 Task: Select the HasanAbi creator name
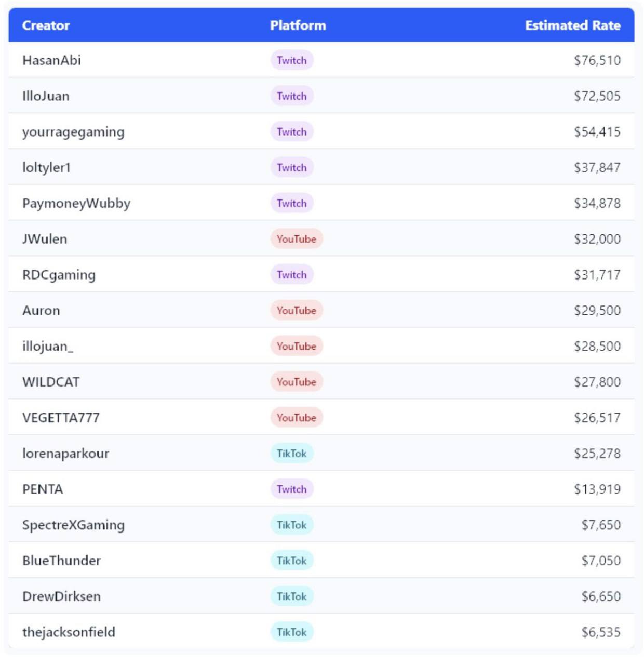tap(51, 60)
